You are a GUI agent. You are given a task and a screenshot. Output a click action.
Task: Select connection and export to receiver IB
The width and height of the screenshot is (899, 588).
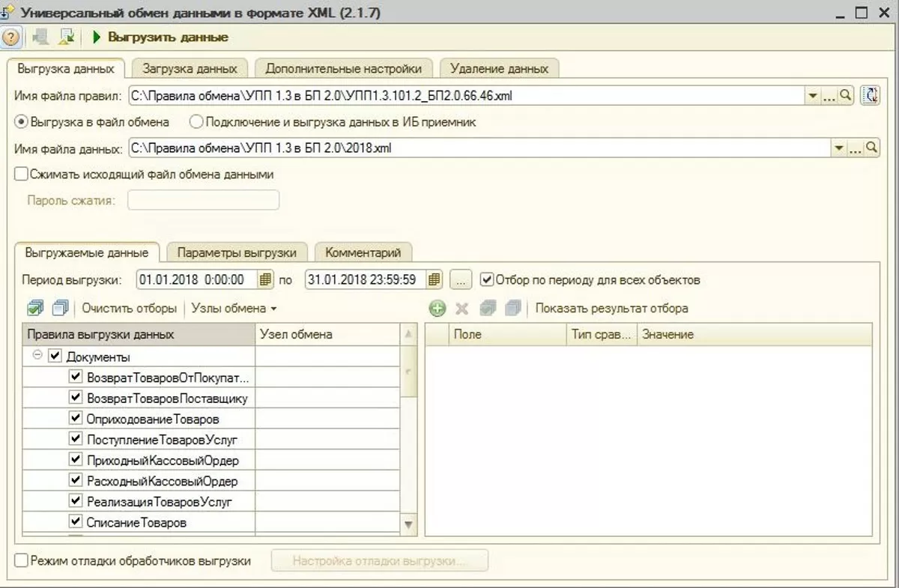196,121
